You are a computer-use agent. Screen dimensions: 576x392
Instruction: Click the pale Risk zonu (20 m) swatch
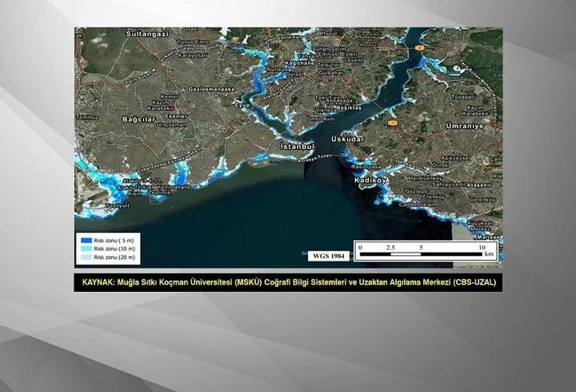coord(86,257)
